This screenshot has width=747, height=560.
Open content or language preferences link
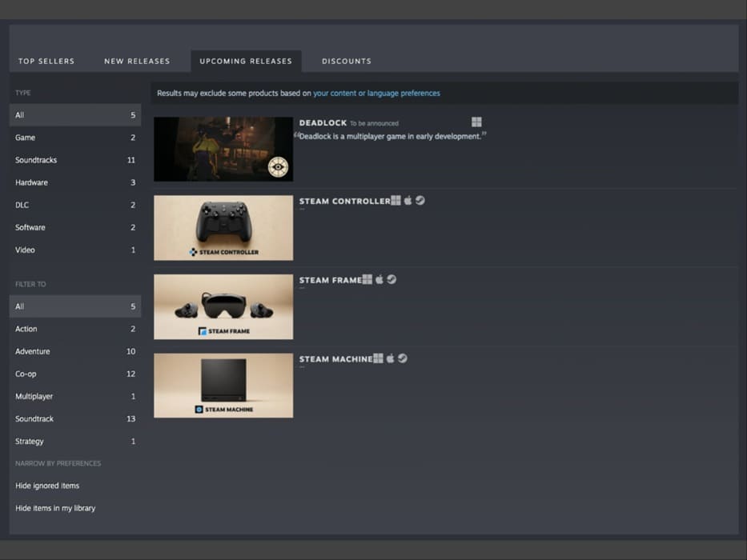click(376, 94)
